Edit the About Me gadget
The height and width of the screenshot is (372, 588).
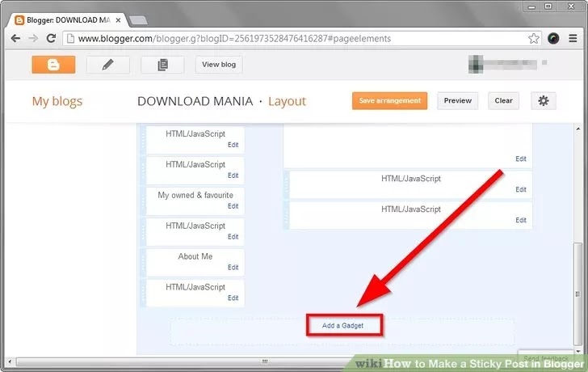click(233, 267)
